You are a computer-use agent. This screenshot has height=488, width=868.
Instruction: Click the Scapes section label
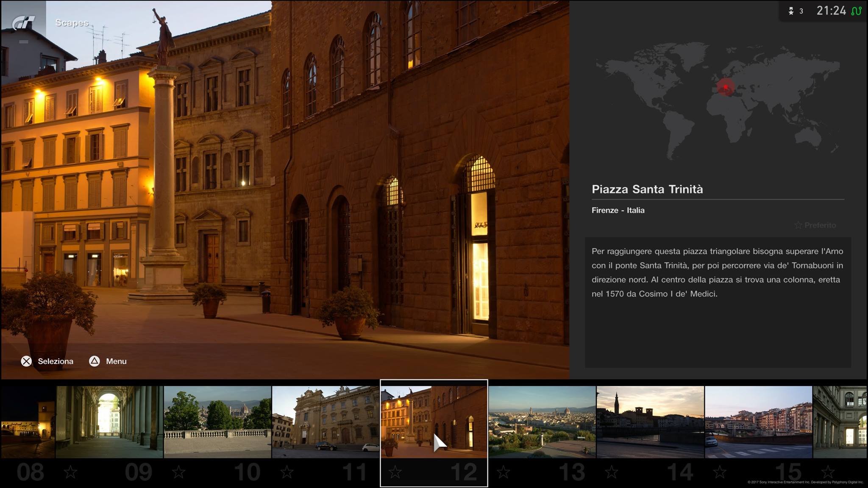click(72, 22)
